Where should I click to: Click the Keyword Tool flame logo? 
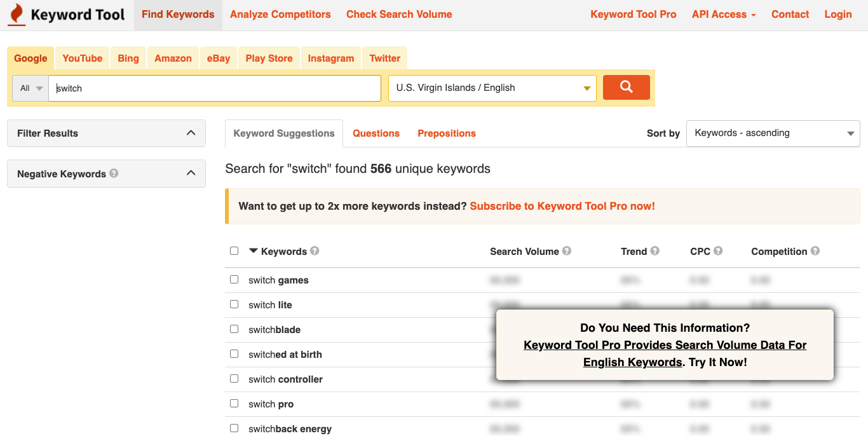(17, 15)
